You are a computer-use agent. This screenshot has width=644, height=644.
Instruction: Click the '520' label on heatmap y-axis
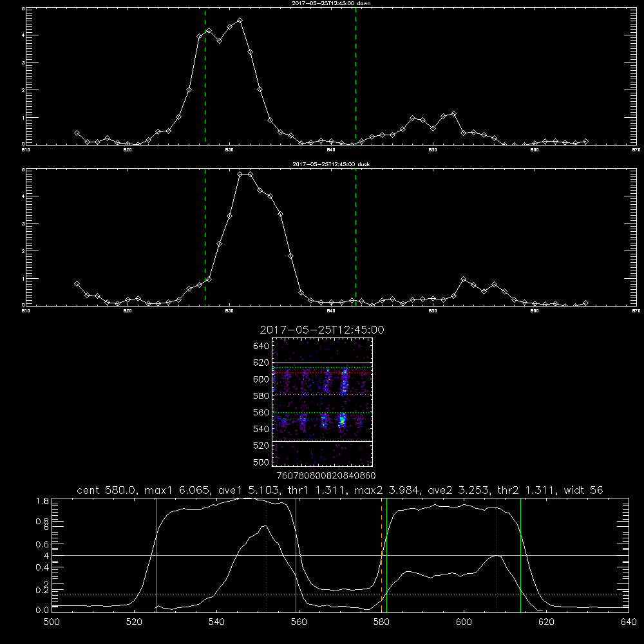coord(261,446)
